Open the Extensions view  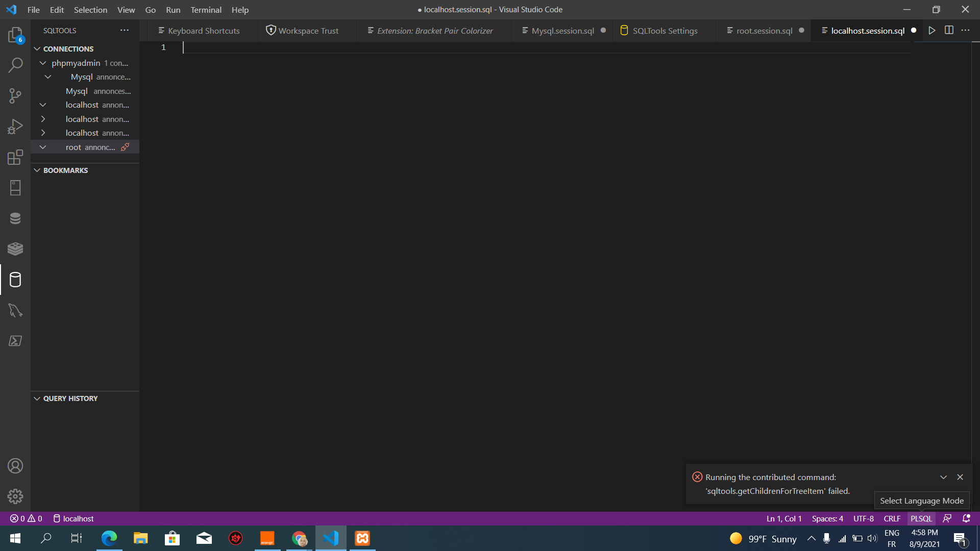(x=15, y=157)
